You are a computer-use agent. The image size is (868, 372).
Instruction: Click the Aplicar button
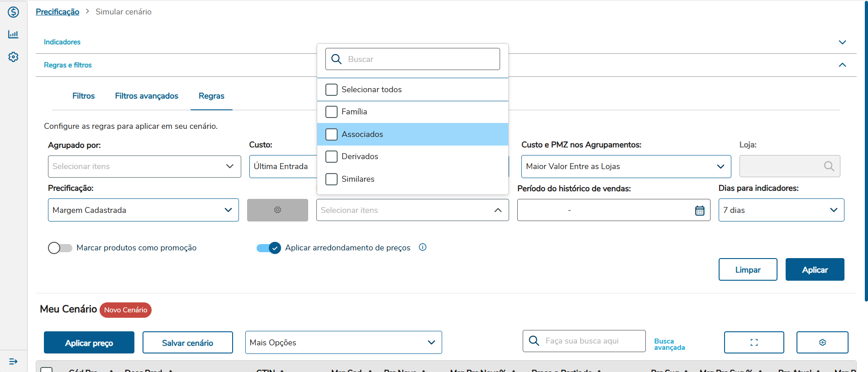pyautogui.click(x=815, y=269)
